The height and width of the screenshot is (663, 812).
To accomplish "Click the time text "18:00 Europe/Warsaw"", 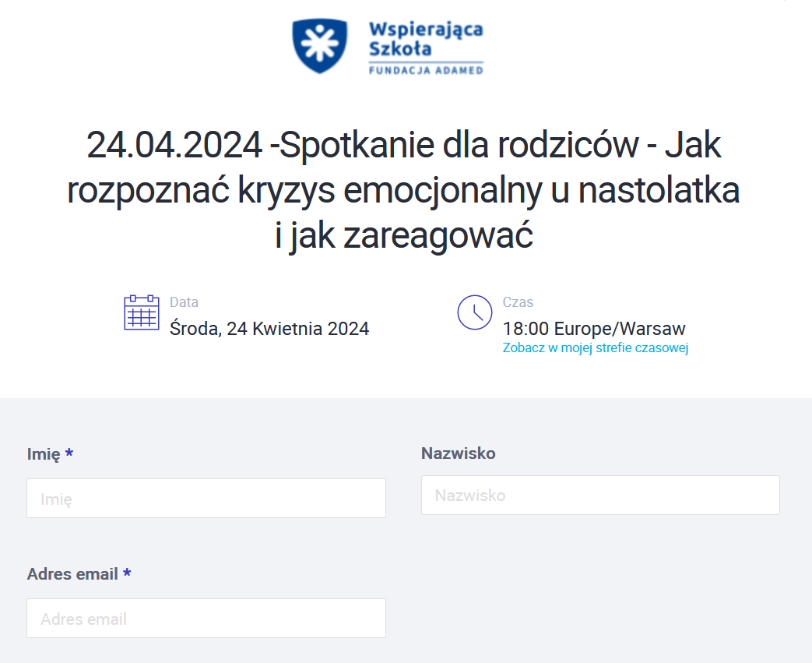I will click(x=594, y=329).
